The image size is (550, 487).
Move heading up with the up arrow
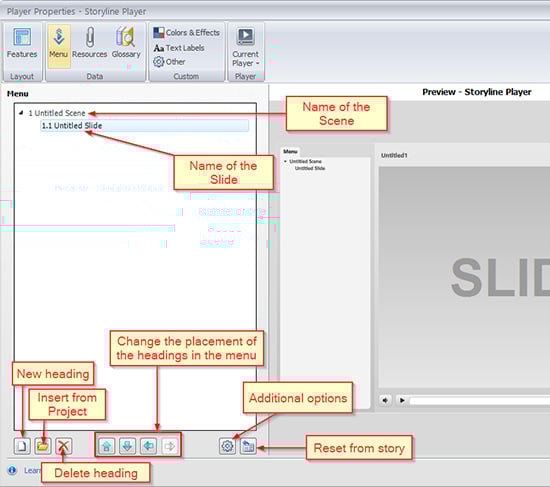106,446
